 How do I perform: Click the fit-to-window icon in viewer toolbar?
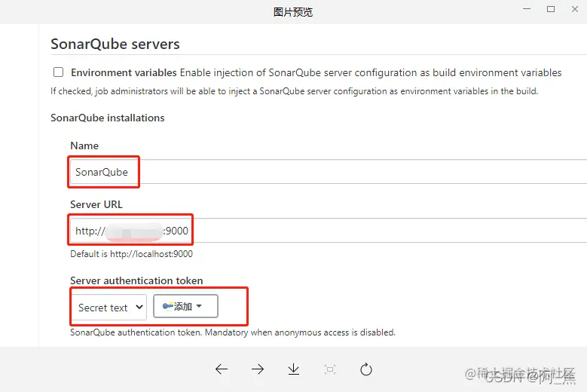330,369
